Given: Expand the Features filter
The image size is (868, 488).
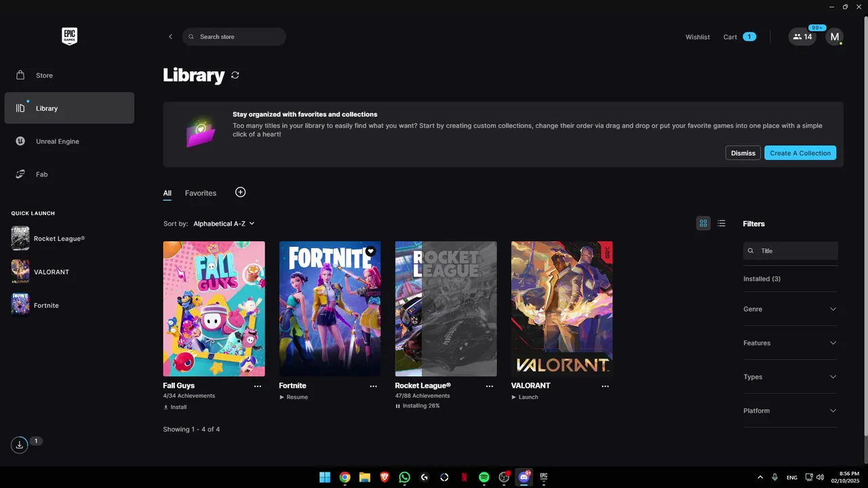Looking at the screenshot, I should (791, 343).
